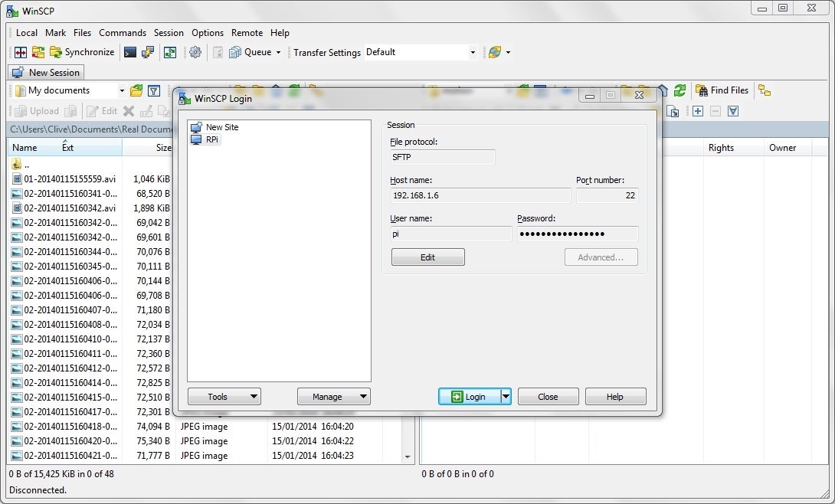The image size is (835, 504).
Task: Expand the Queue dropdown arrow
Action: pos(278,52)
